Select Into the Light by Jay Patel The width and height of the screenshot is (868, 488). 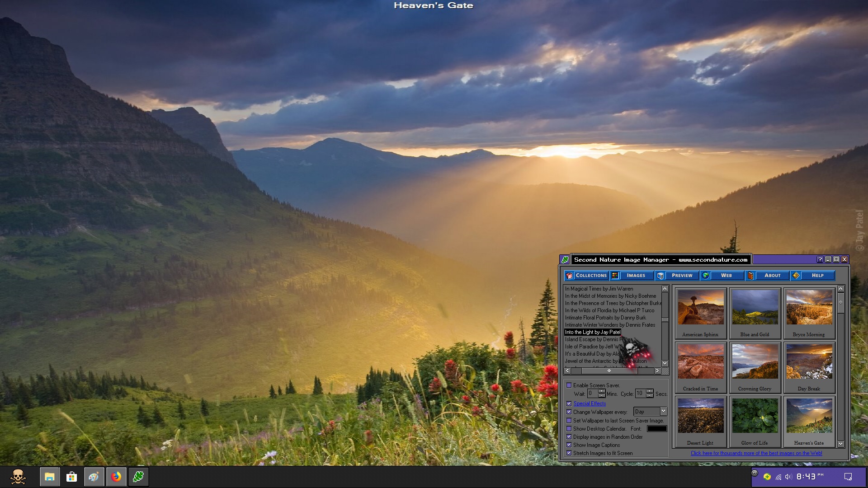[x=592, y=332]
